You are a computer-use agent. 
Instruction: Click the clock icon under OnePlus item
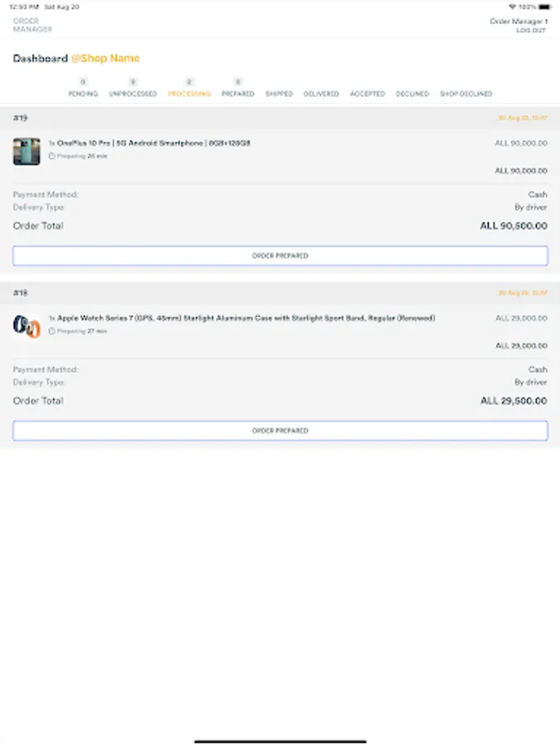pyautogui.click(x=51, y=156)
